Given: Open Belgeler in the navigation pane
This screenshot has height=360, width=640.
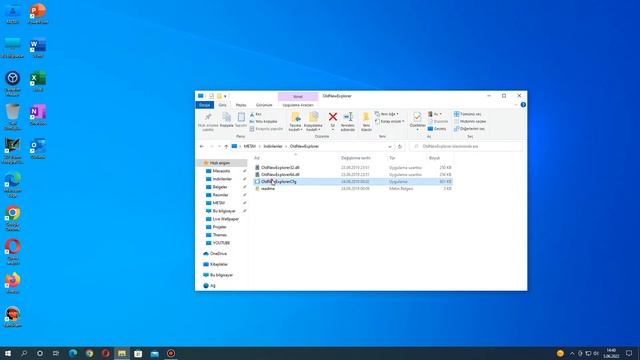Looking at the screenshot, I should [220, 187].
